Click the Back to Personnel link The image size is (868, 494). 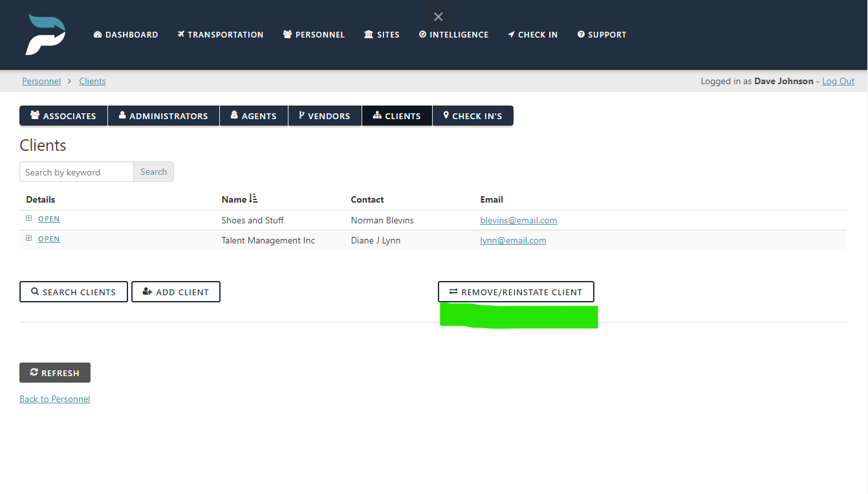click(54, 398)
